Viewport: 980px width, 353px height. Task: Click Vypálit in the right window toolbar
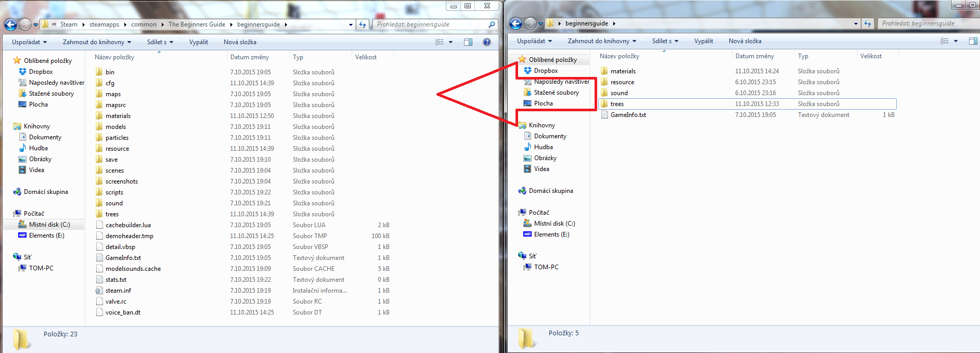tap(704, 41)
